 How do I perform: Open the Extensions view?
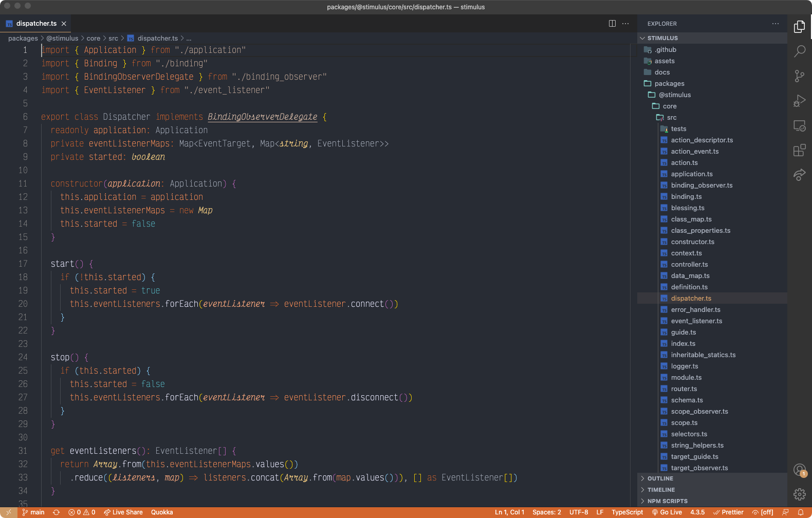[800, 150]
